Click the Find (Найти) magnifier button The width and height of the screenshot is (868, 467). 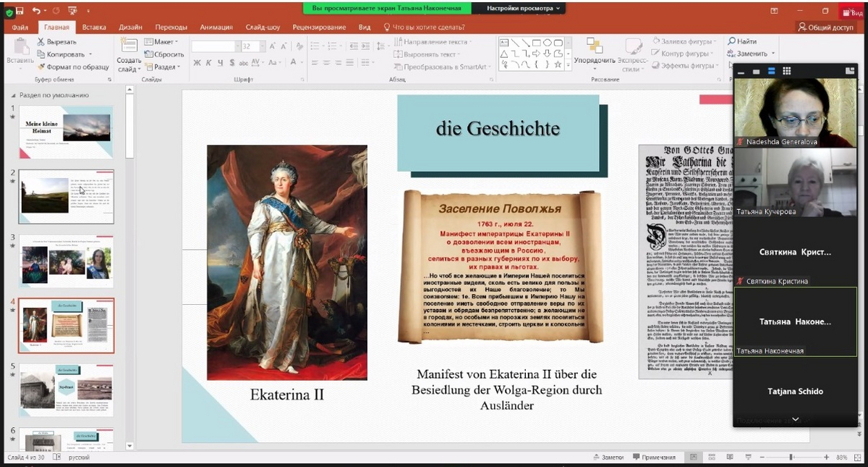(x=742, y=41)
